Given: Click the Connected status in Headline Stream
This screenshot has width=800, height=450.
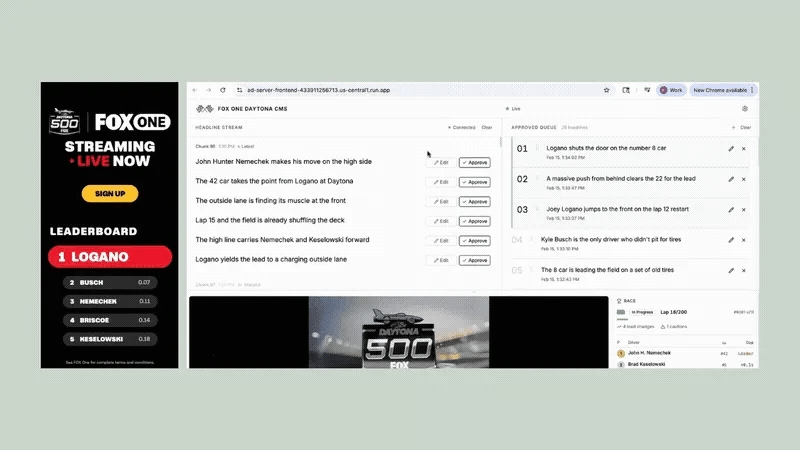Looking at the screenshot, I should [462, 128].
